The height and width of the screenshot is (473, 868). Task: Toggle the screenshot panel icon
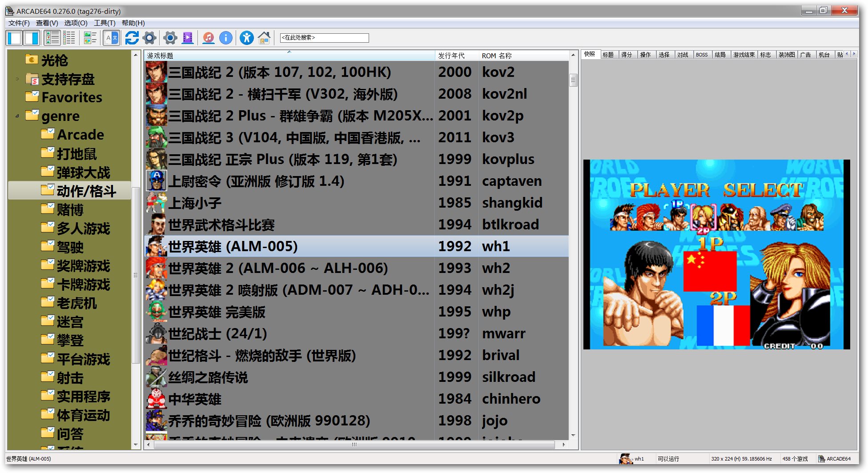(x=32, y=38)
